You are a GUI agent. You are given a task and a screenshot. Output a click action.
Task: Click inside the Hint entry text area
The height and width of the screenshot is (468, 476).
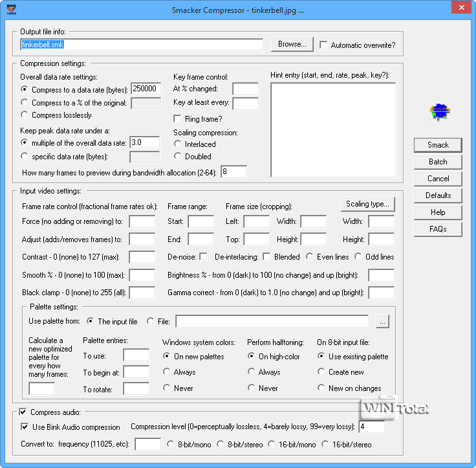tap(333, 130)
